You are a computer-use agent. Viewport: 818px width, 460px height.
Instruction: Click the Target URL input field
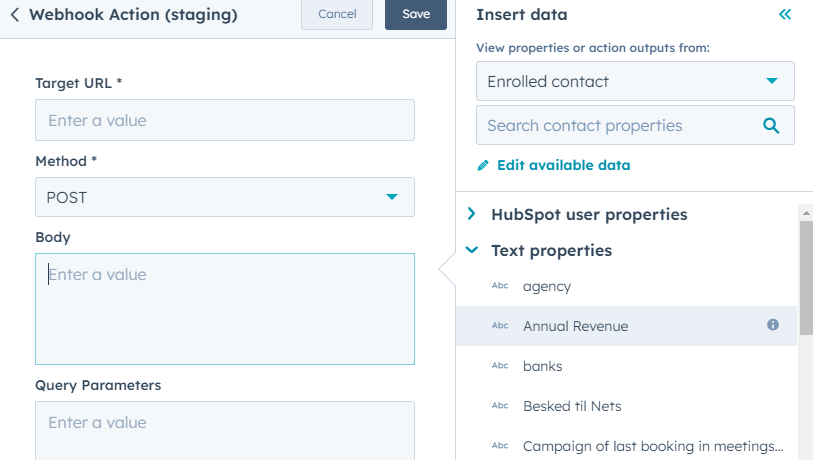[225, 120]
